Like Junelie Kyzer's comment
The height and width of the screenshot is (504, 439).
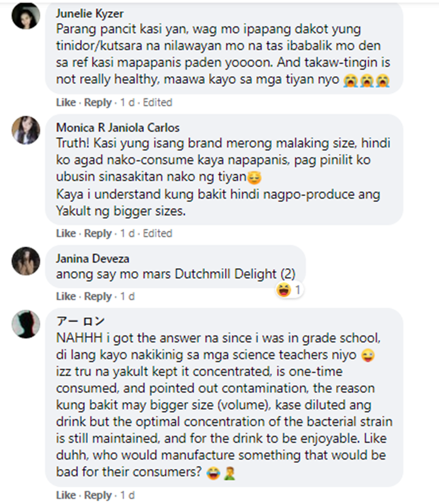coord(66,102)
